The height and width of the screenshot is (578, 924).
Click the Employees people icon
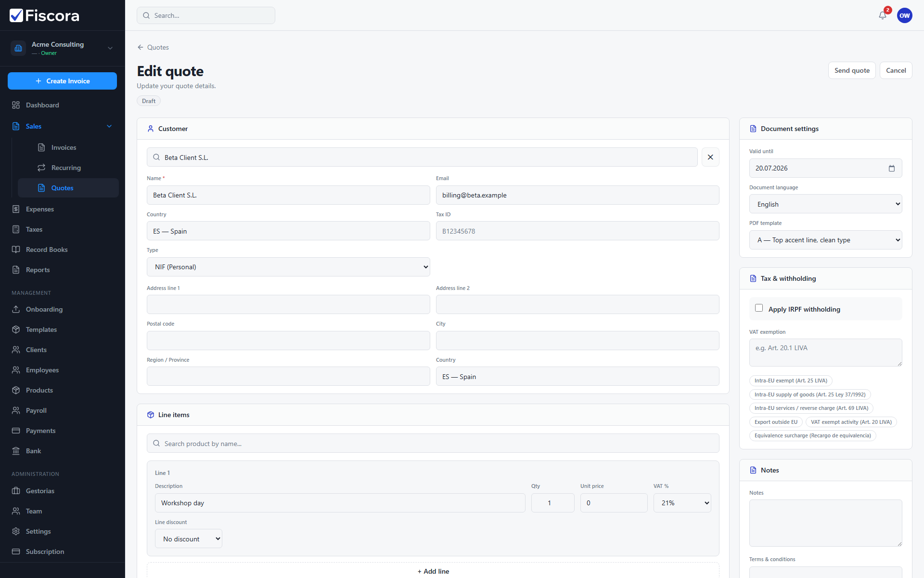click(16, 370)
